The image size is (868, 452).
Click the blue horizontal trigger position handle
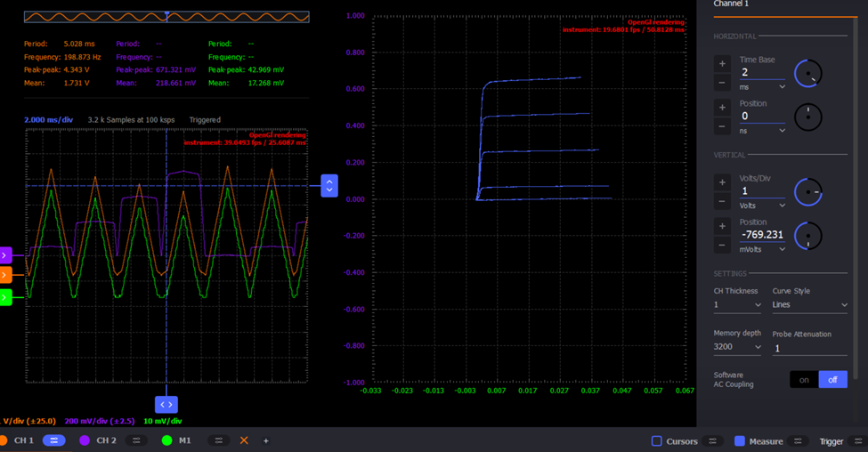coord(166,405)
